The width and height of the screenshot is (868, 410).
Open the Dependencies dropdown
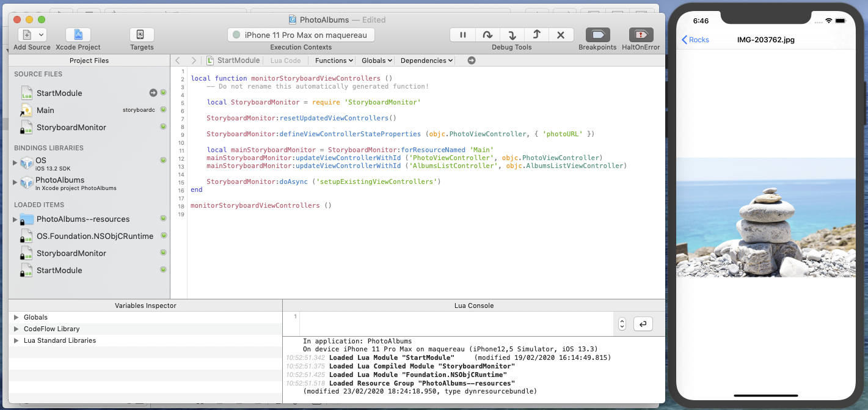427,60
